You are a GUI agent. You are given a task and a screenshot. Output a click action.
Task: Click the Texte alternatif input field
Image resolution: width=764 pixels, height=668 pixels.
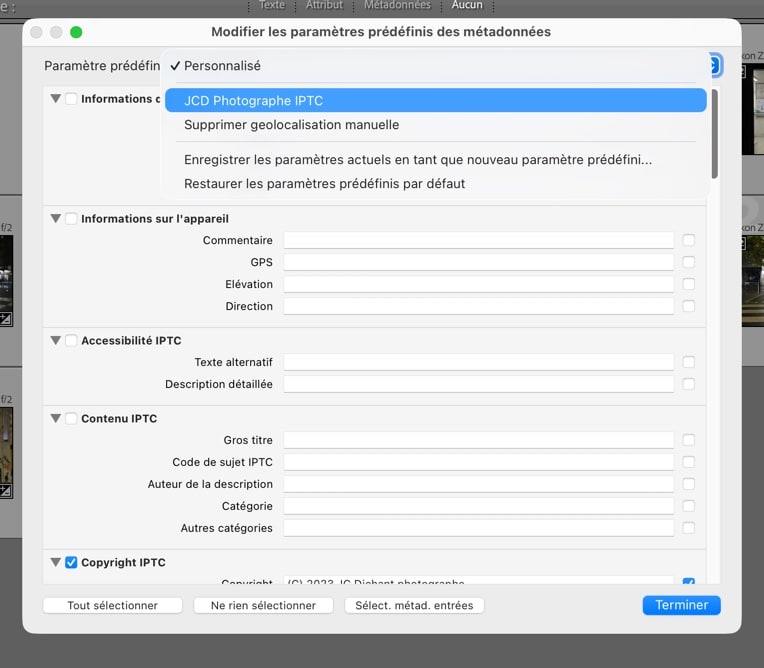click(x=478, y=362)
